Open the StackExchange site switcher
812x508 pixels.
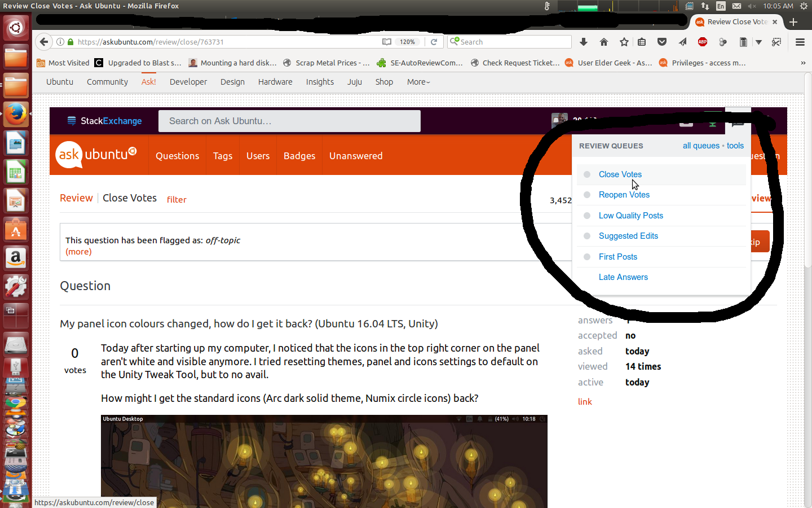[104, 121]
